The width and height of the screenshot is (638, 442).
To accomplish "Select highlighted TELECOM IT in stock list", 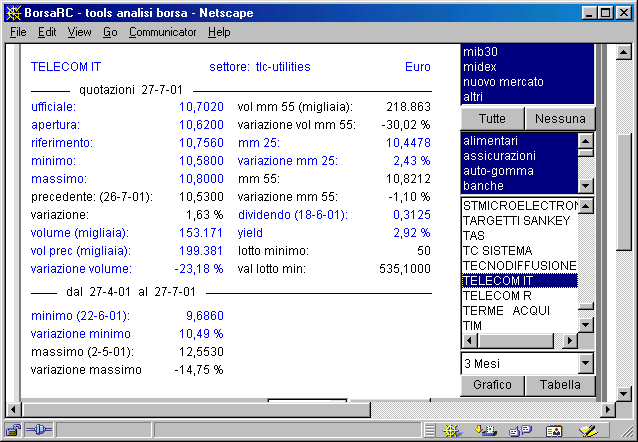I will pos(520,281).
